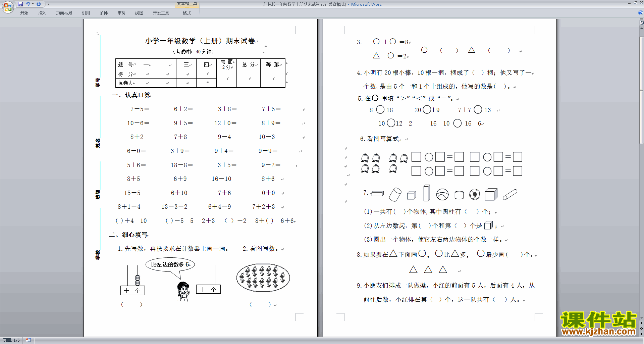Click the left counter 十 个 box
Viewport: 644px width, 344px height.
pyautogui.click(x=132, y=291)
